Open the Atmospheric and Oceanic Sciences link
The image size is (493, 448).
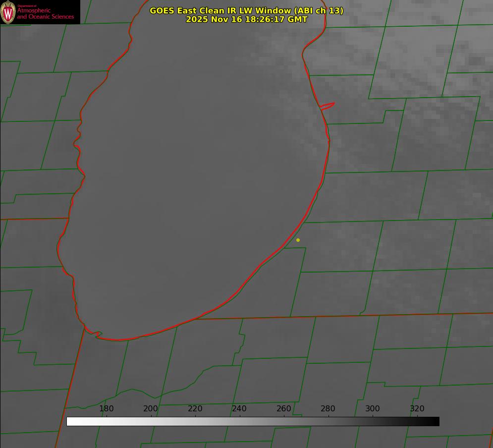click(x=45, y=14)
